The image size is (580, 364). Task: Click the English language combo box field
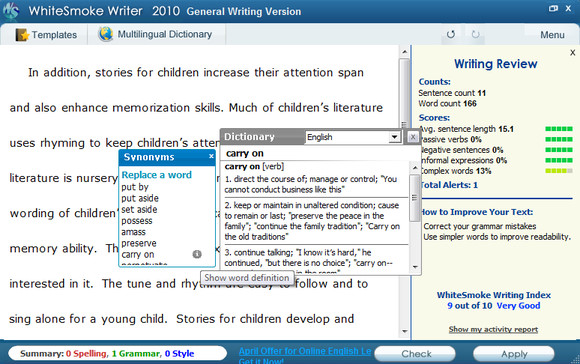point(353,137)
